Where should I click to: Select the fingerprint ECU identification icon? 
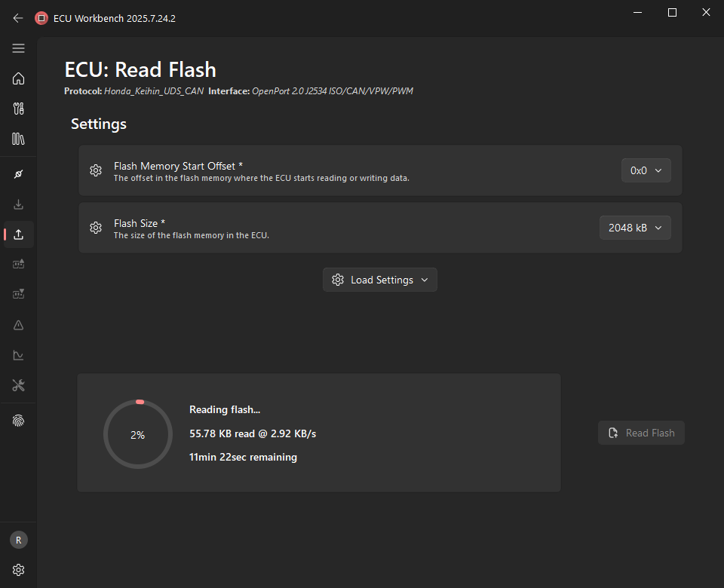tap(18, 421)
